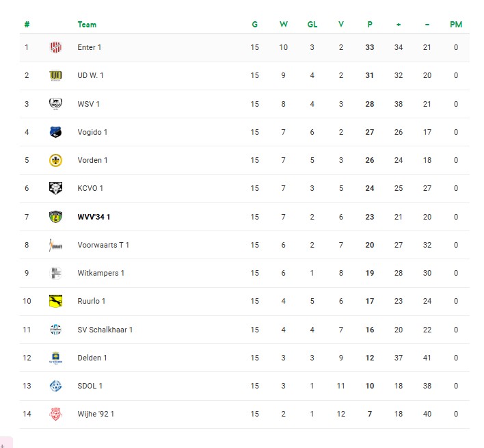
Task: Click the Enter 1 club logo
Action: point(55,47)
